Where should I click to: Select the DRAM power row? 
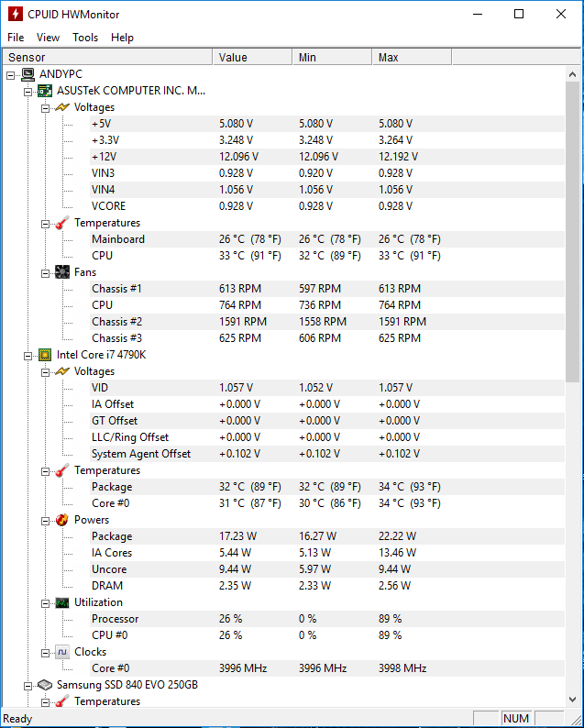[327, 586]
